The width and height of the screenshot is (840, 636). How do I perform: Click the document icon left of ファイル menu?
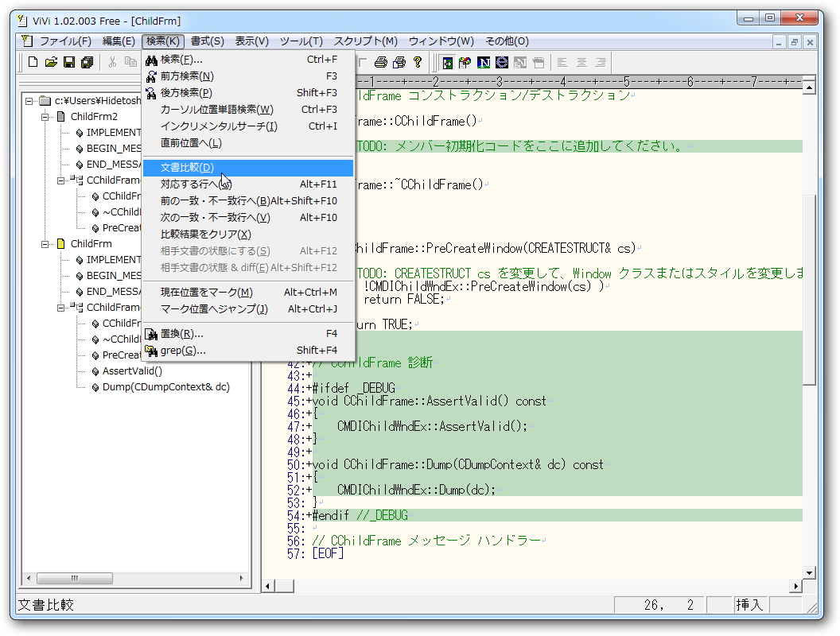tap(27, 41)
